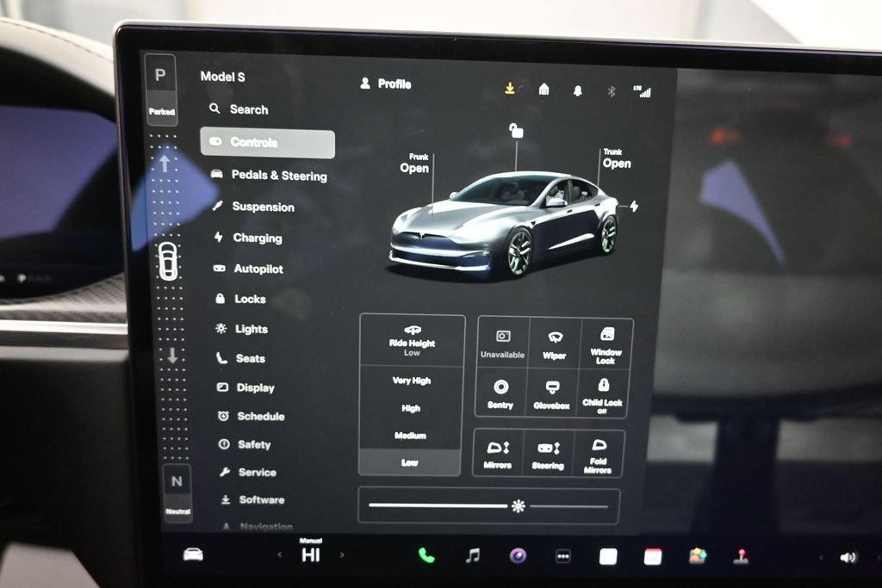Tap the LTE signal strength icon

click(x=643, y=91)
